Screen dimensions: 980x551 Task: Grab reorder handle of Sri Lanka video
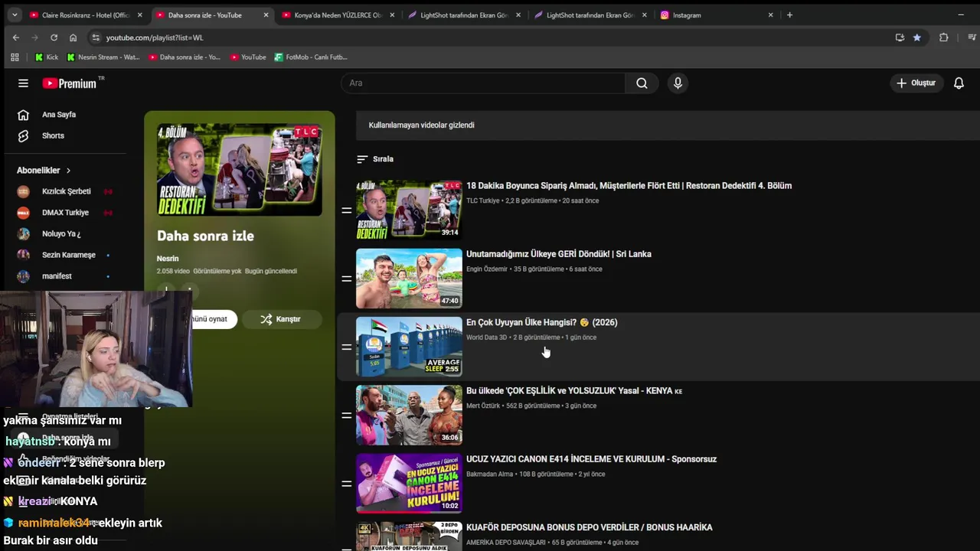click(347, 279)
